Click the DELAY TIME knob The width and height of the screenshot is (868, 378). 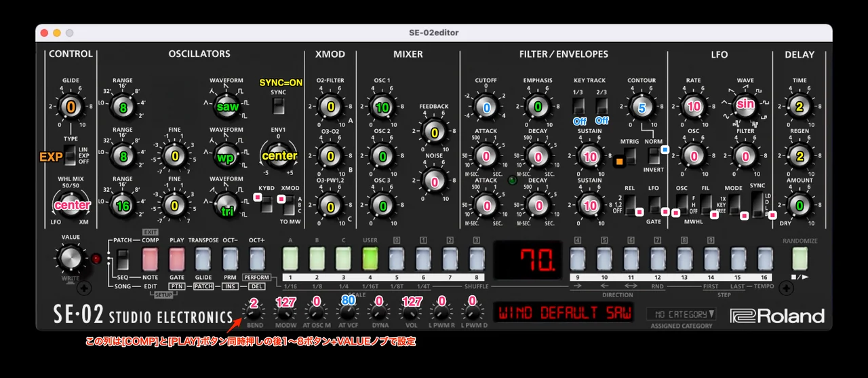coord(800,107)
